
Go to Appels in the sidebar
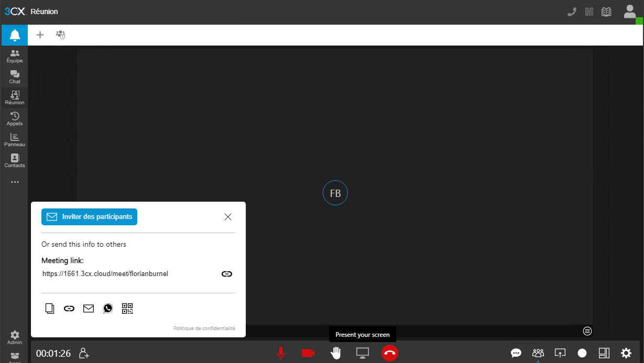15,119
